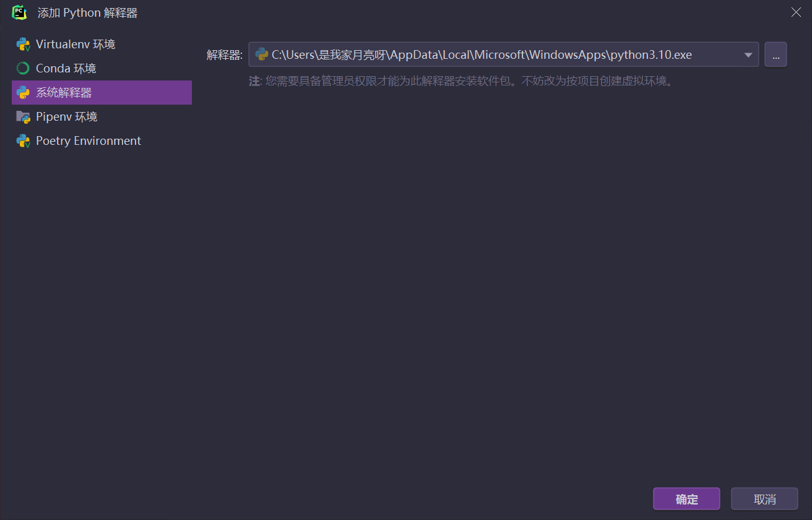Click the Conda environment ring icon
Screen dimensions: 812x520
click(23, 69)
